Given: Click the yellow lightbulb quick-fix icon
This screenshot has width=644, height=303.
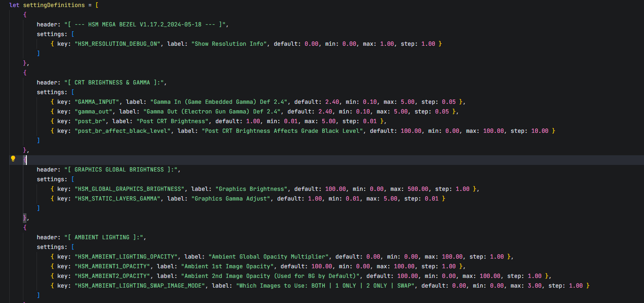Looking at the screenshot, I should coord(13,159).
